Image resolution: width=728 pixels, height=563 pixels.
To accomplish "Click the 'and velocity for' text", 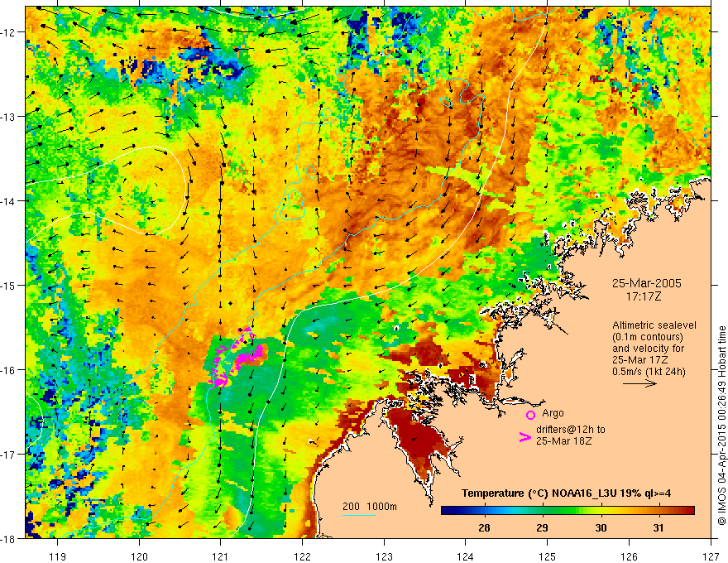I will [x=648, y=349].
